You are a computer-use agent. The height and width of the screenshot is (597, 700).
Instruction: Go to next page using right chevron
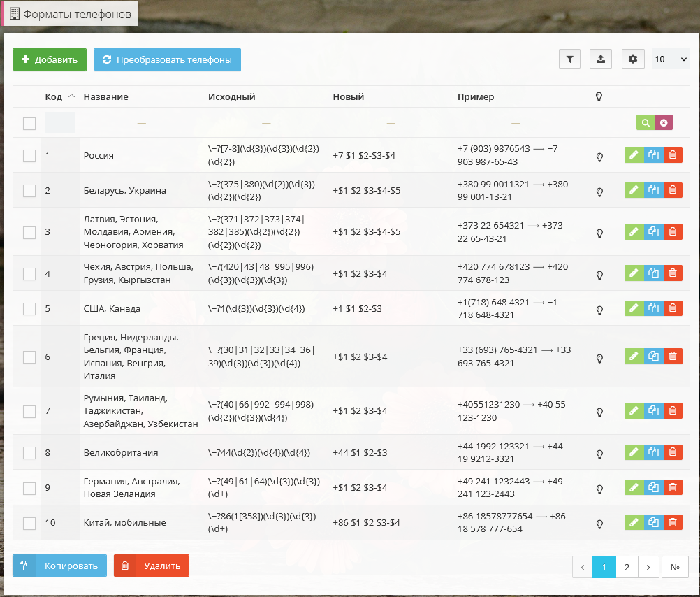pyautogui.click(x=648, y=568)
